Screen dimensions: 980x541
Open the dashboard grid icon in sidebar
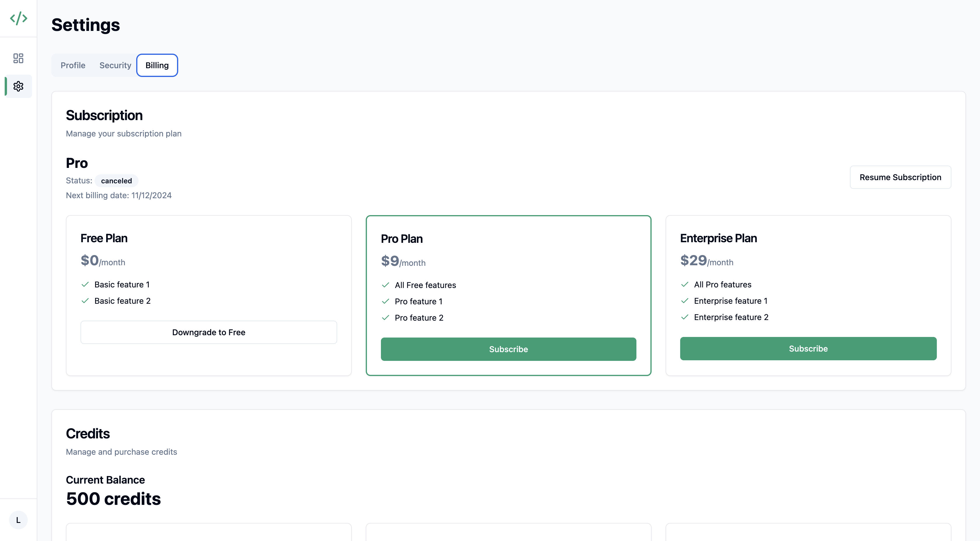coord(18,58)
